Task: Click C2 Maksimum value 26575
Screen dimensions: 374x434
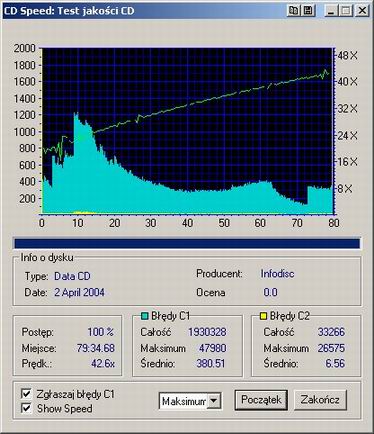Action: (x=331, y=348)
